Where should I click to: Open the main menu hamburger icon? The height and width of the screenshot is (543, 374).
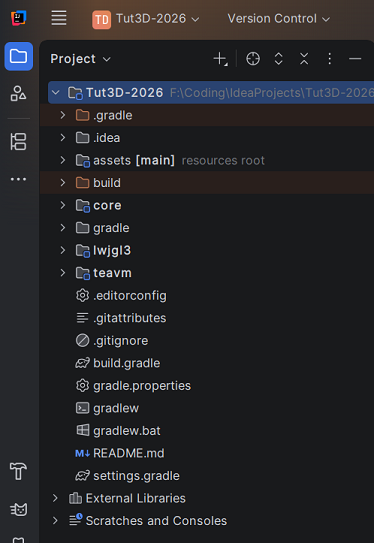pyautogui.click(x=59, y=18)
